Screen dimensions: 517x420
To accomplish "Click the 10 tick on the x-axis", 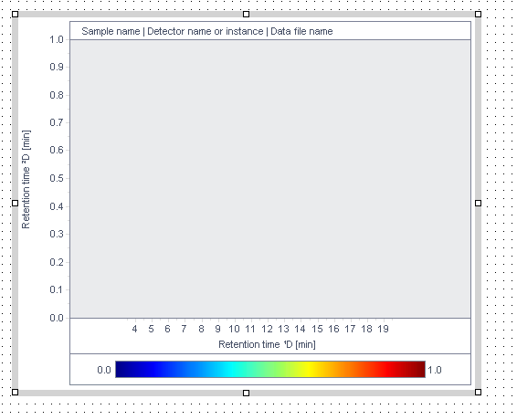I will click(x=234, y=329).
